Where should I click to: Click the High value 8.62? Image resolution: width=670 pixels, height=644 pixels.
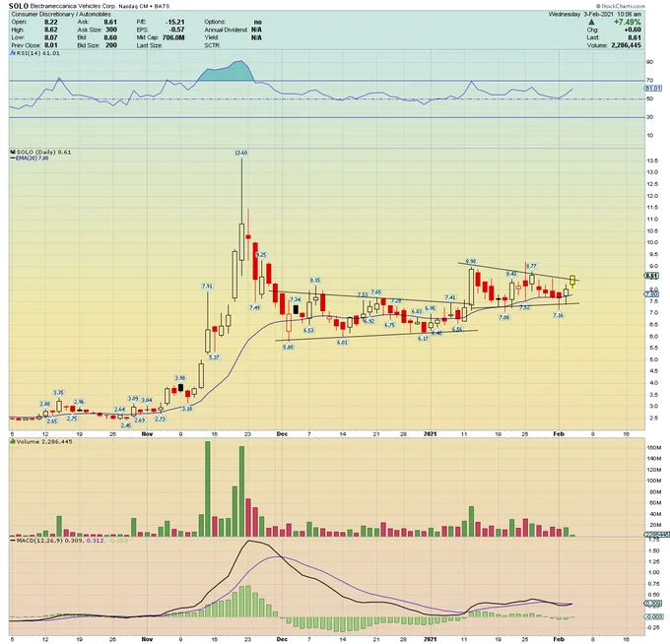tap(51, 30)
